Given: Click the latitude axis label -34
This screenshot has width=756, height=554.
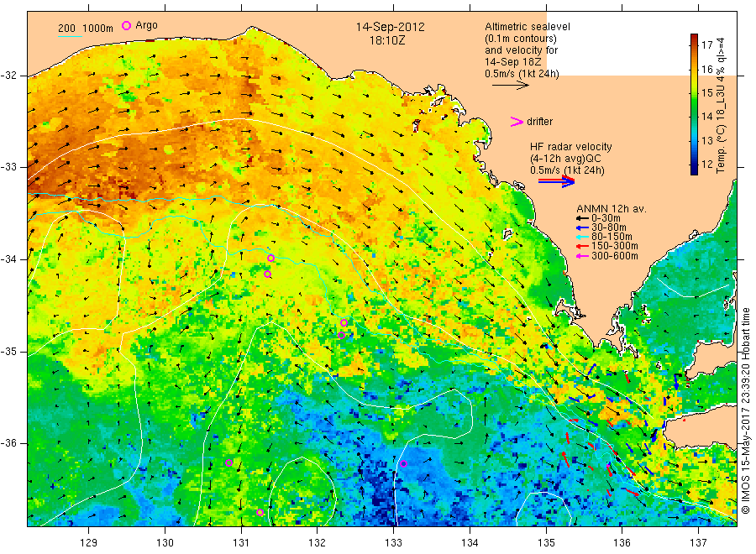Looking at the screenshot, I should pyautogui.click(x=8, y=259).
